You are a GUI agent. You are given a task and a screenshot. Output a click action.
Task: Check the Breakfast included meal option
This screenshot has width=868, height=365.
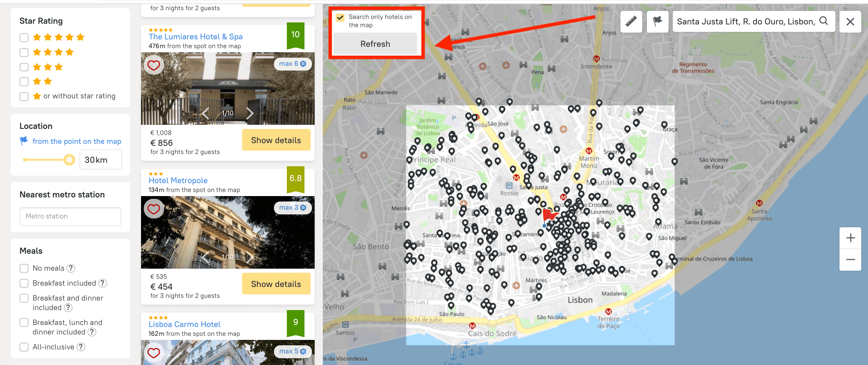click(24, 283)
